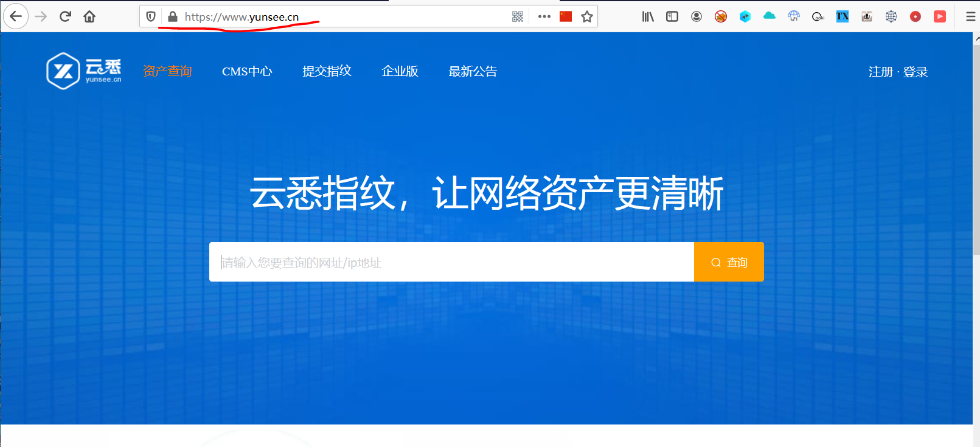Image resolution: width=980 pixels, height=447 pixels.
Task: Open the 企业版 nav item
Action: (x=400, y=71)
